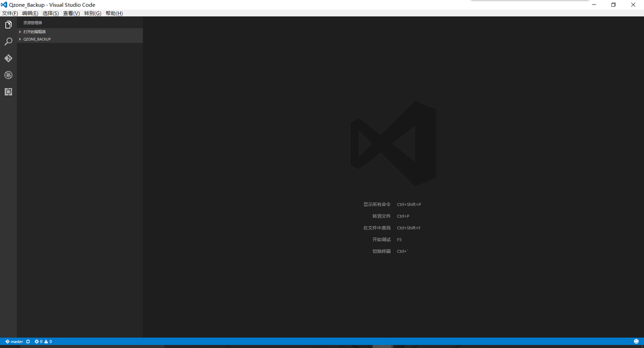The image size is (644, 348).
Task: Open the 编辑(E) menu
Action: [30, 13]
